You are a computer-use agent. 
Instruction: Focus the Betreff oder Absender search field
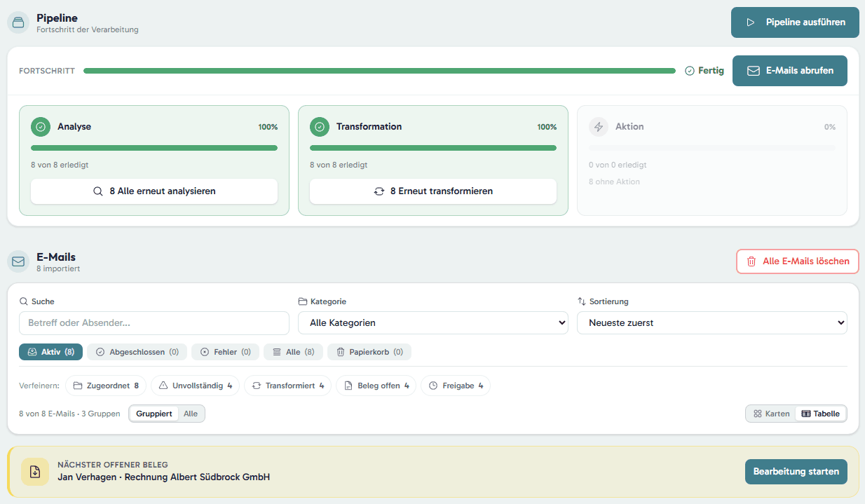(154, 323)
